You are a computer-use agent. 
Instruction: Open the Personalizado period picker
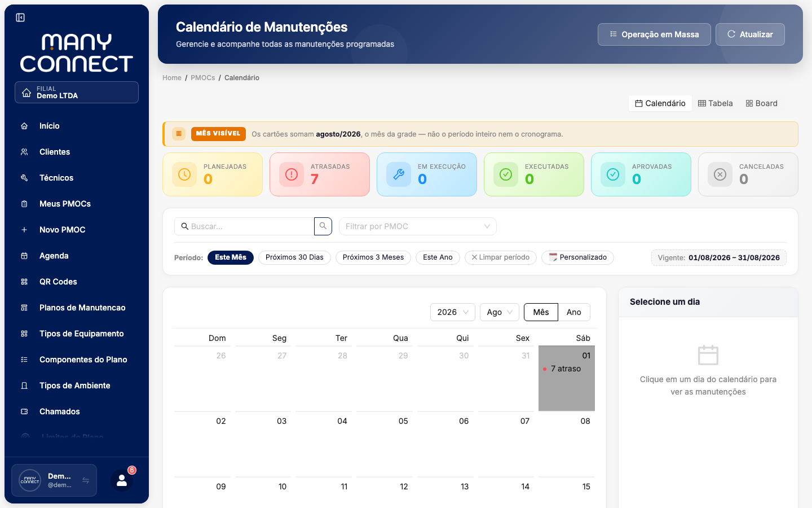[577, 257]
